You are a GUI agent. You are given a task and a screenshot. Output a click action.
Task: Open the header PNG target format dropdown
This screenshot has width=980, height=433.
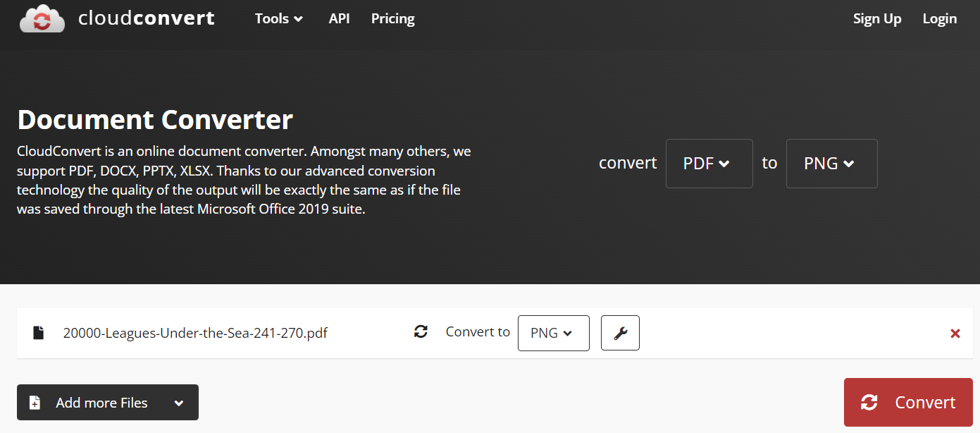(831, 164)
